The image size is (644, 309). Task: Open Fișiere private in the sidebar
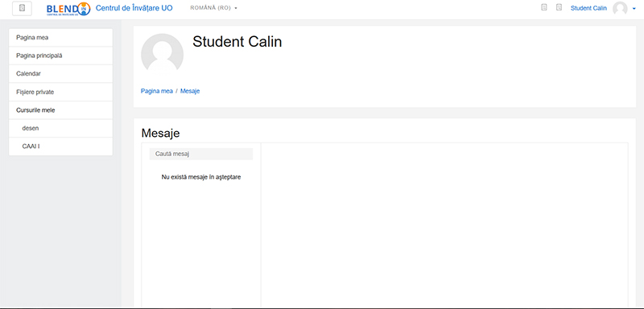61,92
